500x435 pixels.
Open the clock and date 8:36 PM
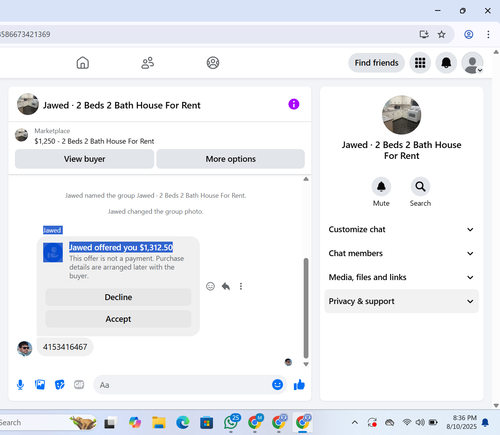[x=461, y=422]
